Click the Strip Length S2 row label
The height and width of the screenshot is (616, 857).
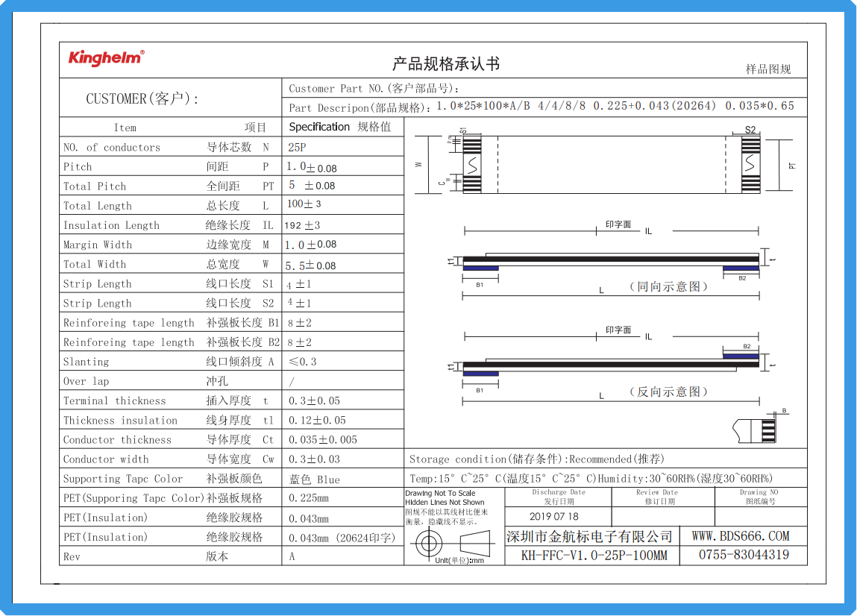pyautogui.click(x=168, y=304)
